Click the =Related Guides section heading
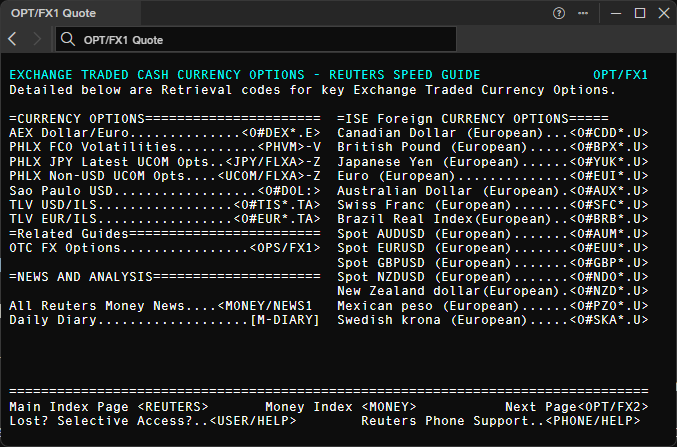This screenshot has height=447, width=677. coord(165,234)
